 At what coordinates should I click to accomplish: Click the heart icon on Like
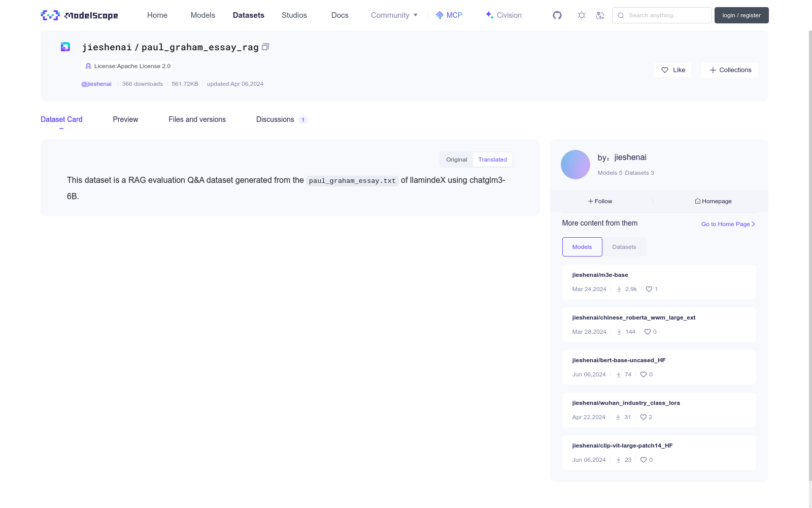click(x=665, y=70)
